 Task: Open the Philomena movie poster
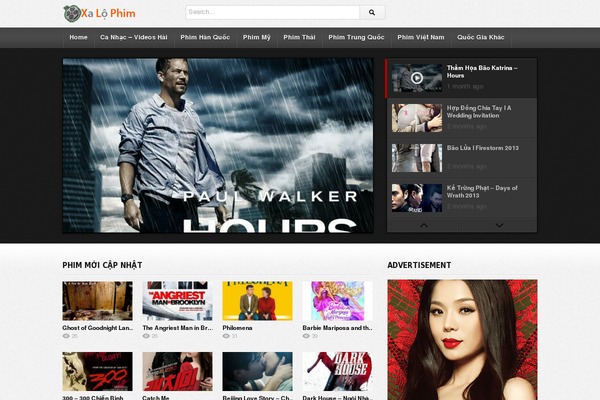(258, 301)
